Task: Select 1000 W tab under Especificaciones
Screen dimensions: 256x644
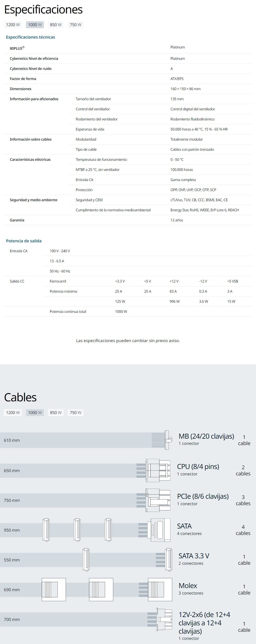Action: point(35,25)
